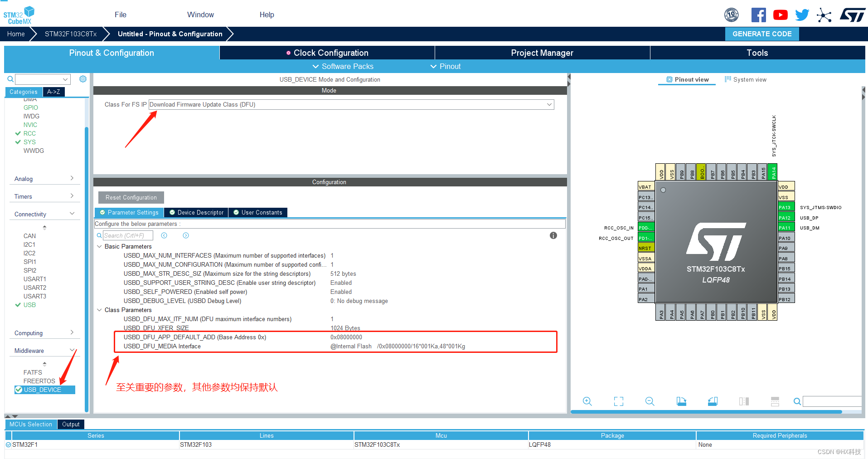
Task: Open the Output tab
Action: pyautogui.click(x=71, y=424)
